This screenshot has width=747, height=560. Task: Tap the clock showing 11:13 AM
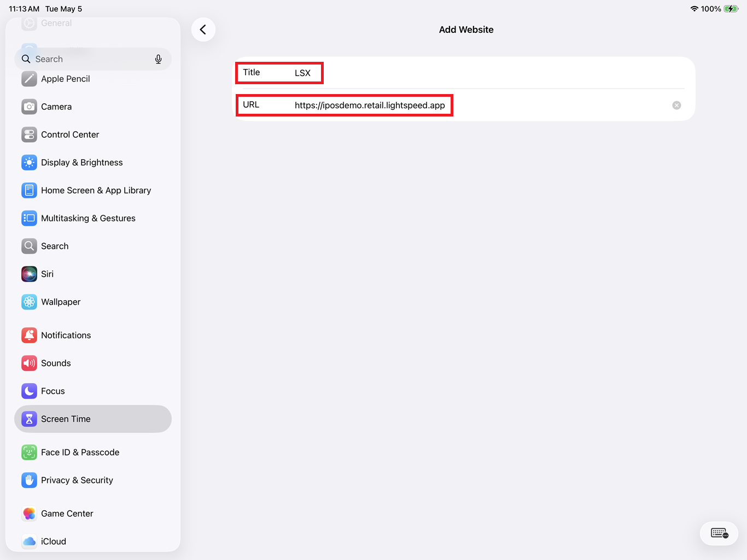pos(24,9)
